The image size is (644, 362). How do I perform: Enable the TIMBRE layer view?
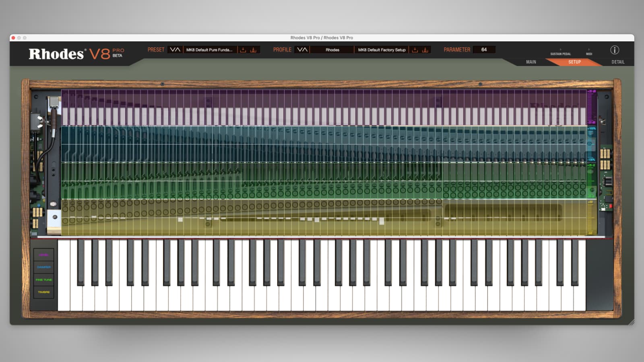click(x=43, y=292)
